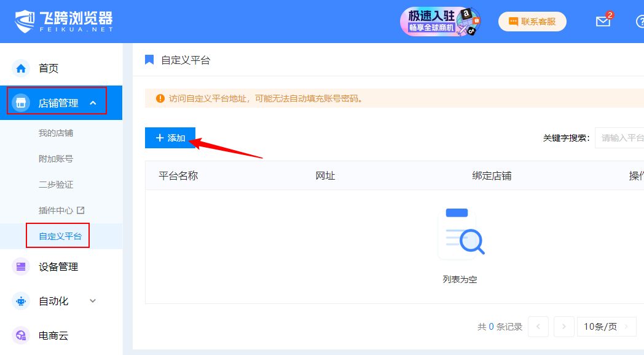Click the automation robot icon
Screen dimensions: 644x355
pyautogui.click(x=21, y=301)
